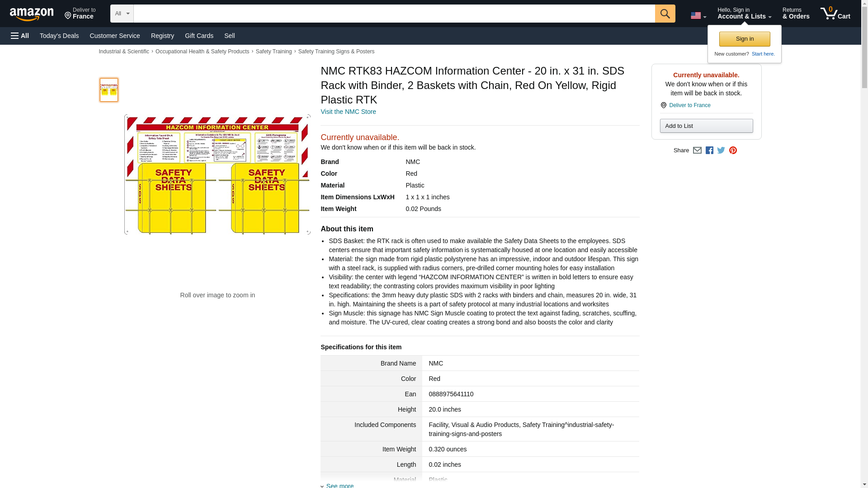Click into the search text field

pos(394,14)
